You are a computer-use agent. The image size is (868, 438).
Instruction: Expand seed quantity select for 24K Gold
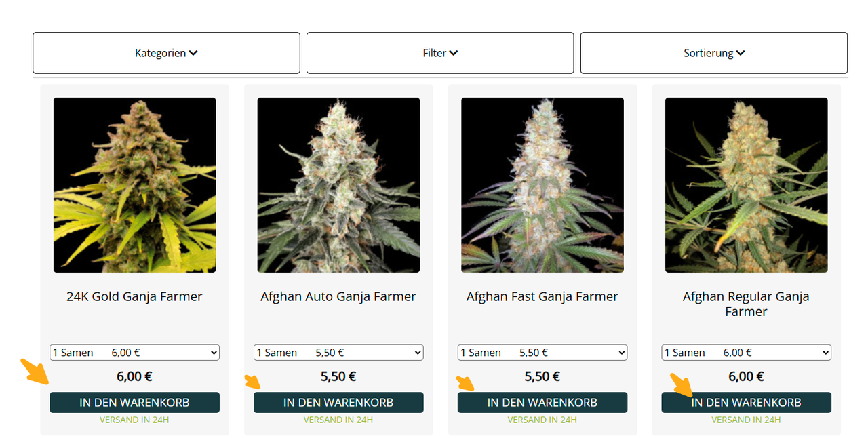click(x=134, y=353)
